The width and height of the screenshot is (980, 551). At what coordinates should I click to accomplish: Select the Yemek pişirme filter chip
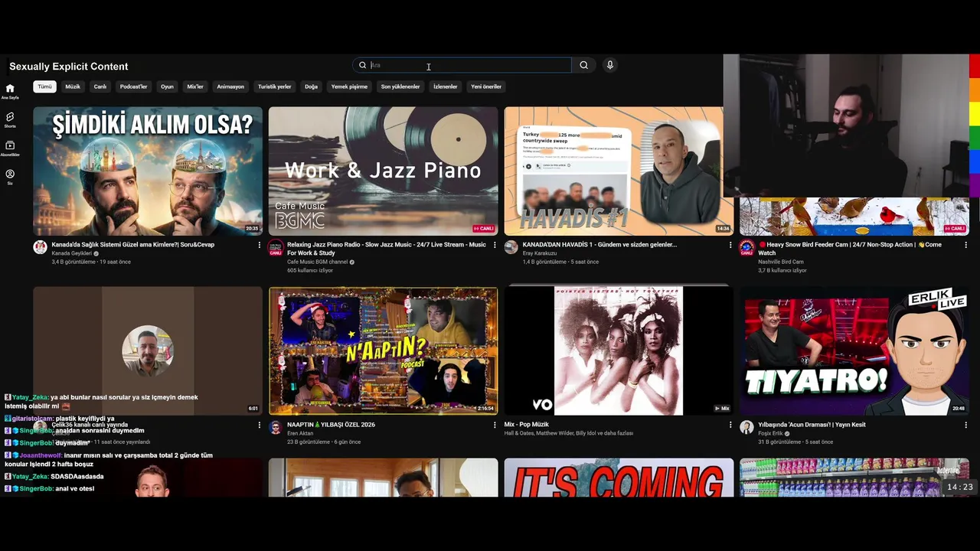[349, 86]
